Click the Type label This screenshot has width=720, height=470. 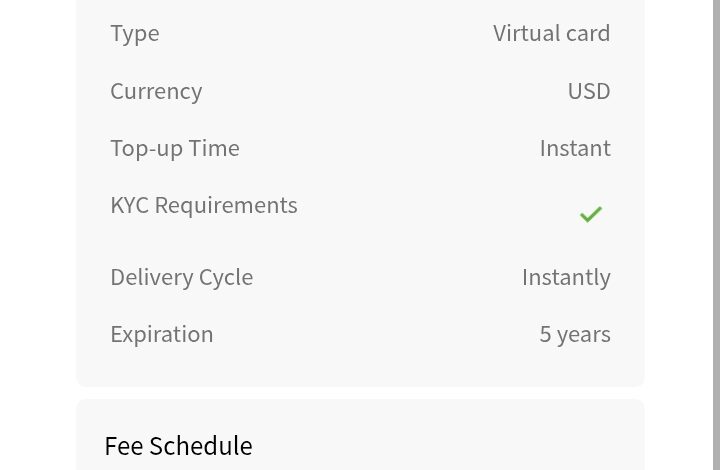click(x=134, y=33)
